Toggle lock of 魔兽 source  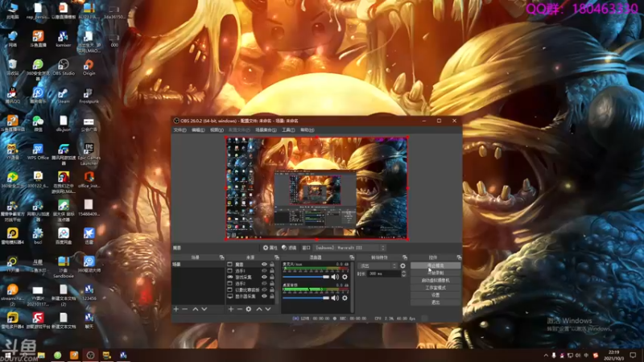272,265
